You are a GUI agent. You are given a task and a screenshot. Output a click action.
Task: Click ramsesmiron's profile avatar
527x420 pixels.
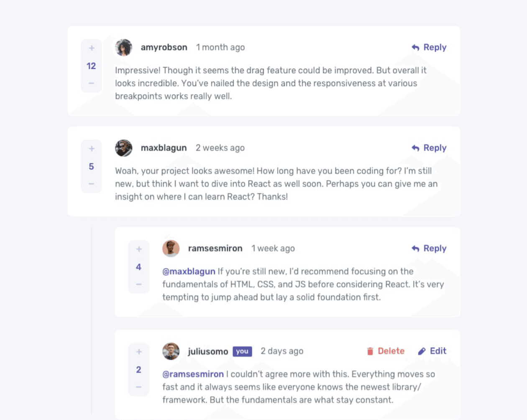pos(171,248)
